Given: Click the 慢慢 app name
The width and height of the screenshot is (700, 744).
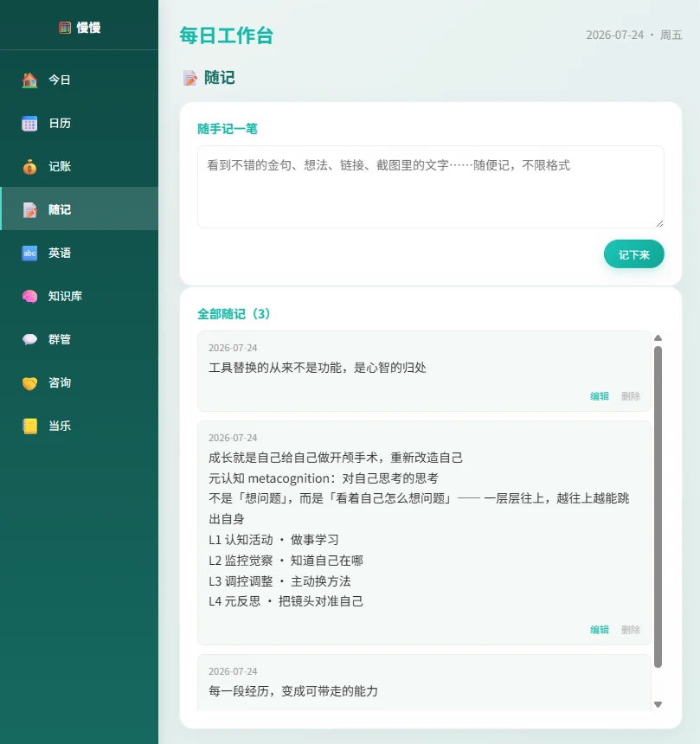Looking at the screenshot, I should [x=89, y=28].
